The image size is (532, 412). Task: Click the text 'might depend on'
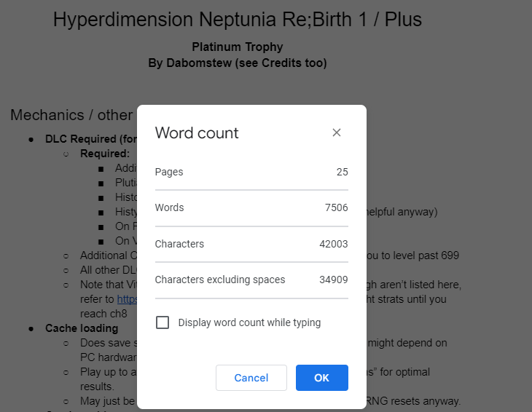407,343
